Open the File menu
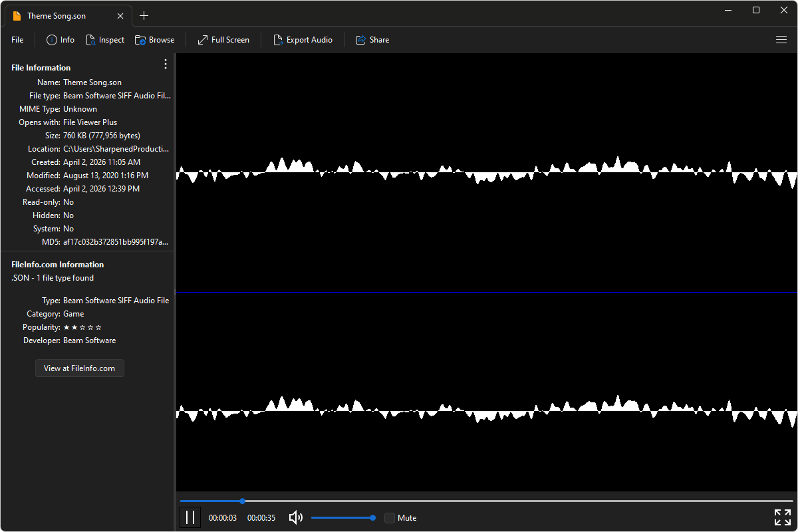 point(17,40)
